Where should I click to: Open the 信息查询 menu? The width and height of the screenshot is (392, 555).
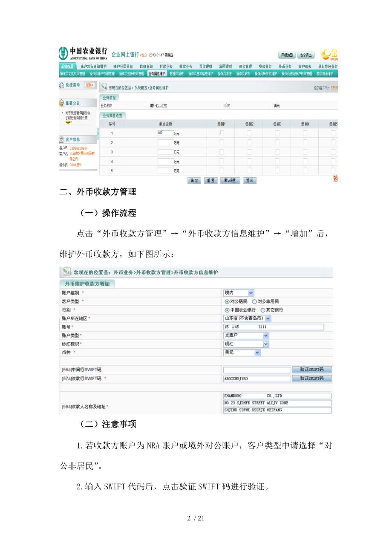(x=146, y=66)
